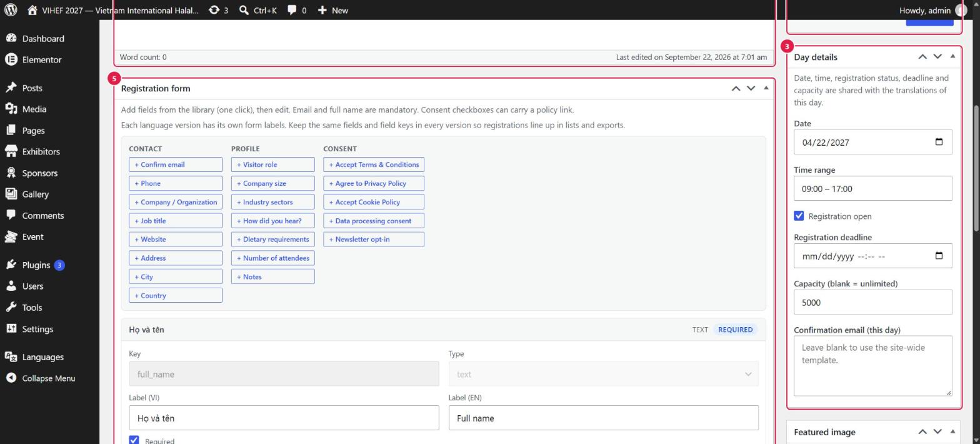
Task: Click the Gallery icon in the sidebar
Action: pos(11,194)
